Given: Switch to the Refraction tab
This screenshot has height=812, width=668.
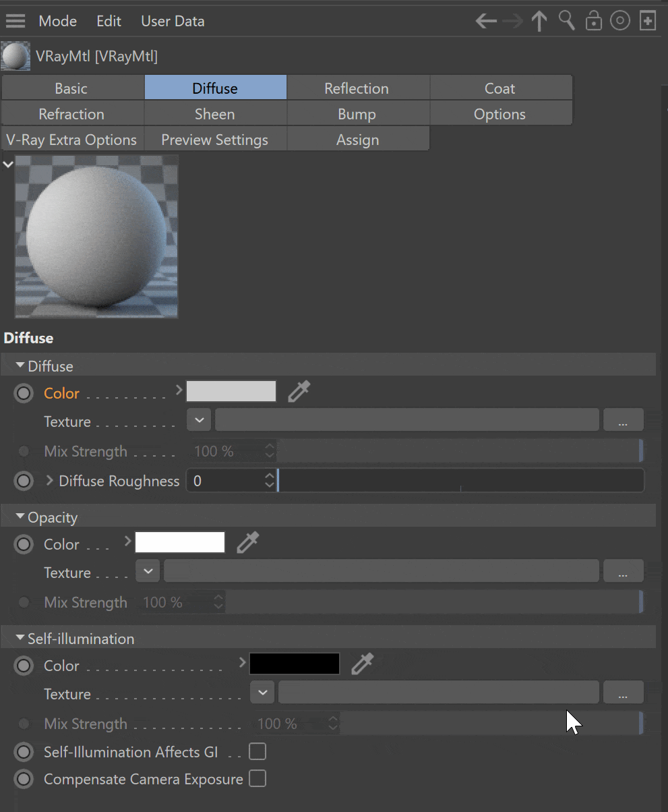Looking at the screenshot, I should (x=71, y=114).
